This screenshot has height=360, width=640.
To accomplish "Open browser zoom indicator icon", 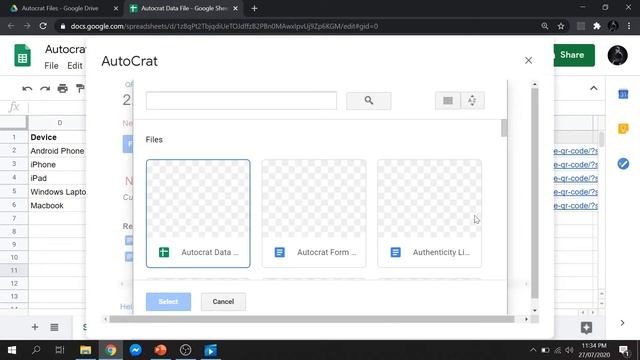I will [x=544, y=26].
